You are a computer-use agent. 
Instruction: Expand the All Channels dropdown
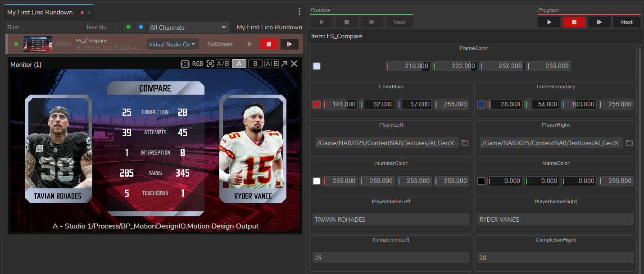tap(188, 27)
